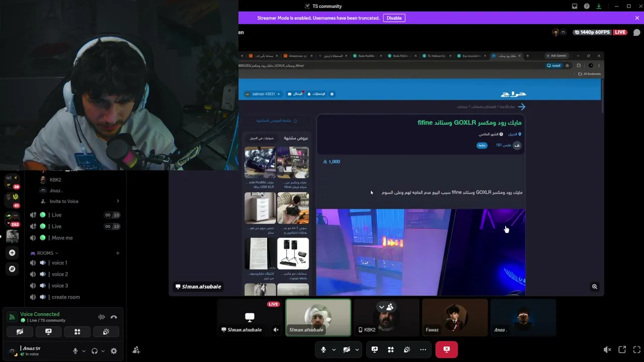Toggle deafen headphones in the user panel
Image resolution: width=644 pixels, height=362 pixels.
[95, 351]
